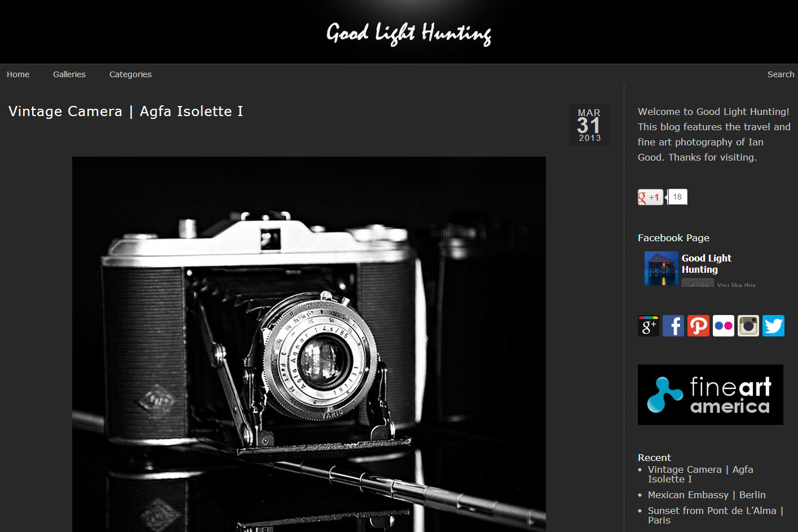798x532 pixels.
Task: Open the Google Plus social icon
Action: click(648, 326)
